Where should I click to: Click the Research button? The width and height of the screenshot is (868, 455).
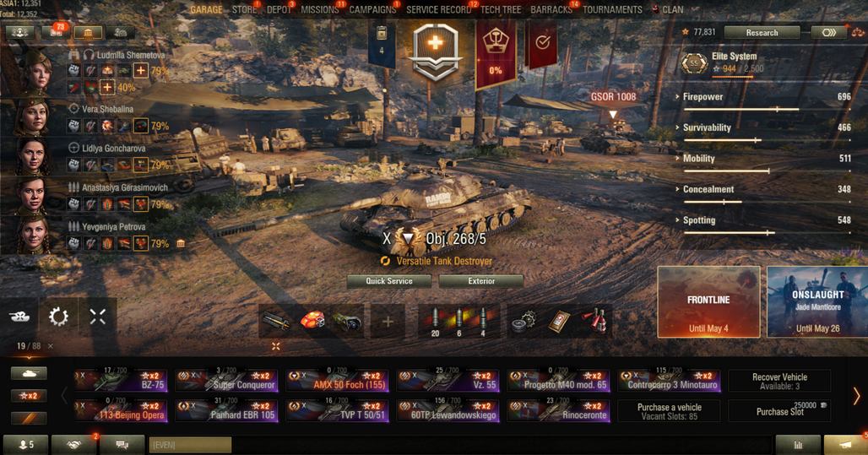[762, 33]
